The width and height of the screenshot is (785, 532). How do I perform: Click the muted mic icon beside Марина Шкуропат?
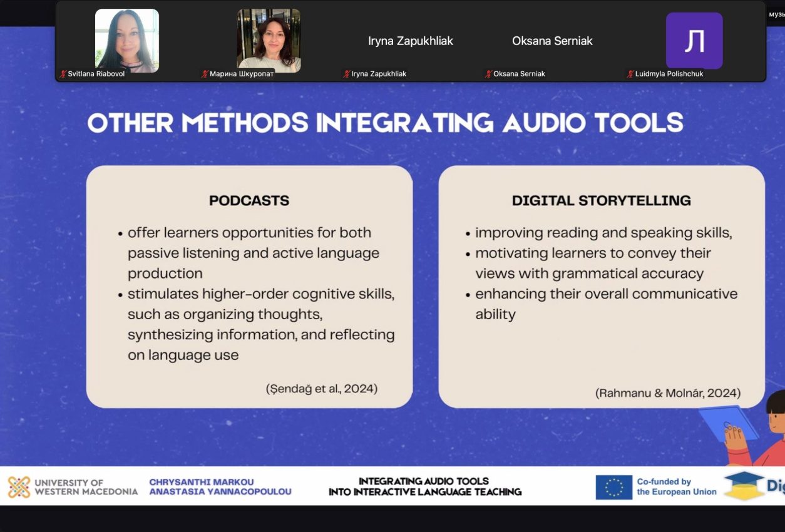tap(205, 74)
